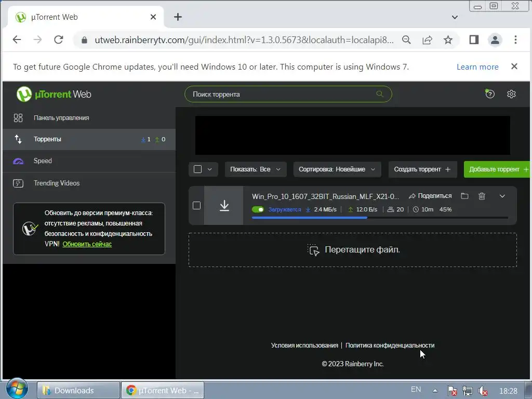Open the settings gear icon
This screenshot has width=532, height=399.
click(511, 94)
